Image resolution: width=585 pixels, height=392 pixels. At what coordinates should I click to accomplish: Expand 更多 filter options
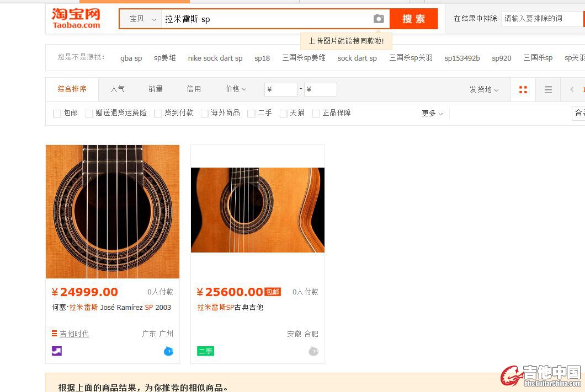(x=432, y=113)
